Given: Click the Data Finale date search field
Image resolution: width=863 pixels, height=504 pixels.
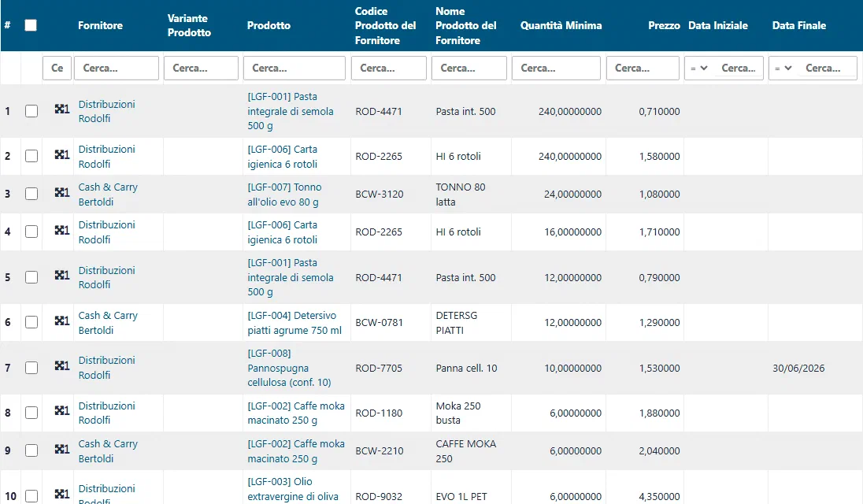Looking at the screenshot, I should click(827, 69).
